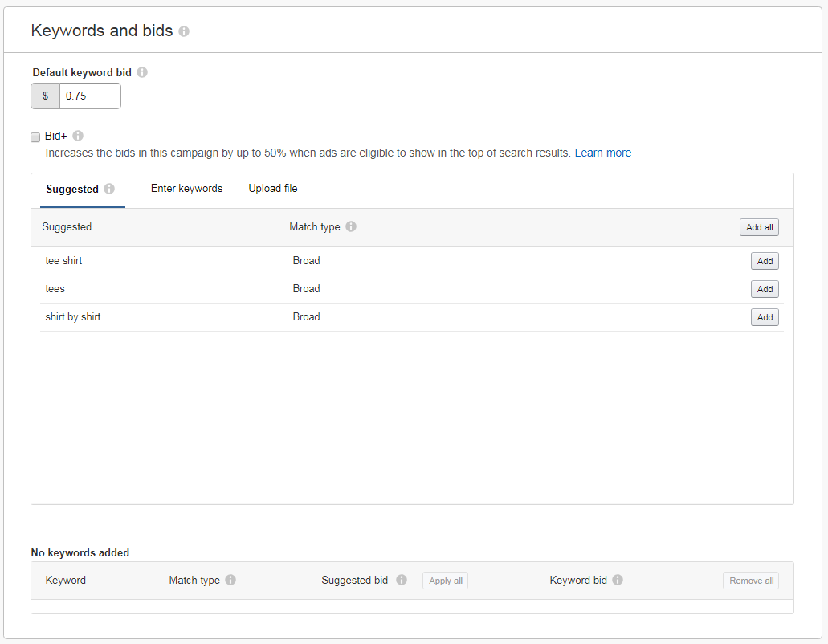Viewport: 828px width, 644px height.
Task: Add the 'shirt by shirt' keyword
Action: 765,317
